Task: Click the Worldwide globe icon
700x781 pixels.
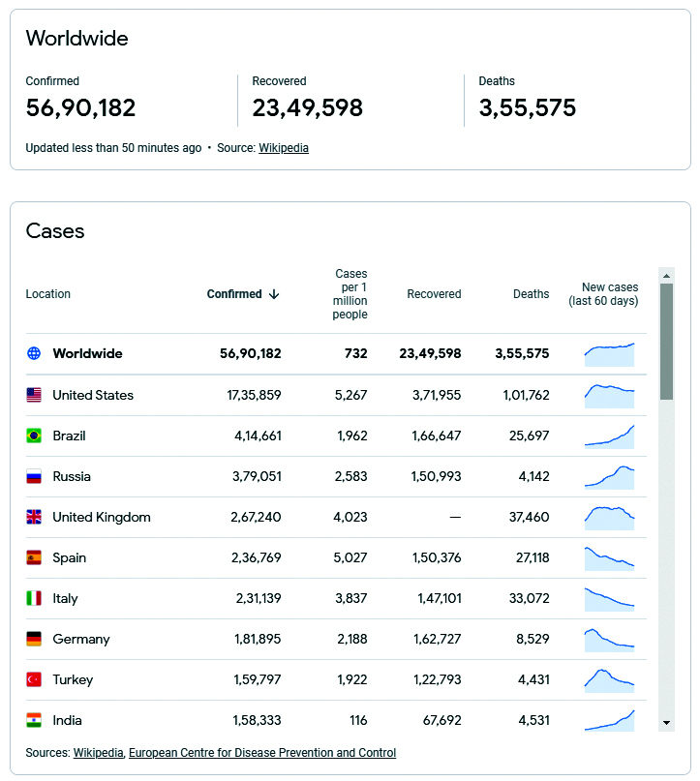Action: point(34,353)
